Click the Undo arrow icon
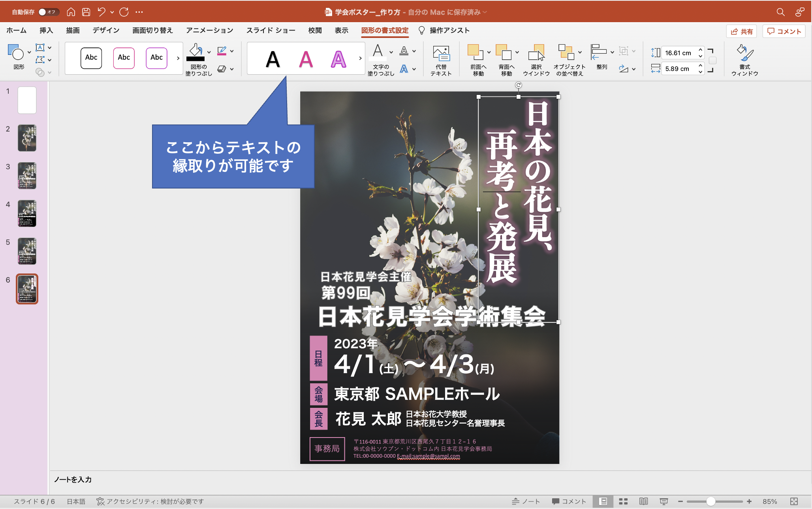 tap(100, 12)
